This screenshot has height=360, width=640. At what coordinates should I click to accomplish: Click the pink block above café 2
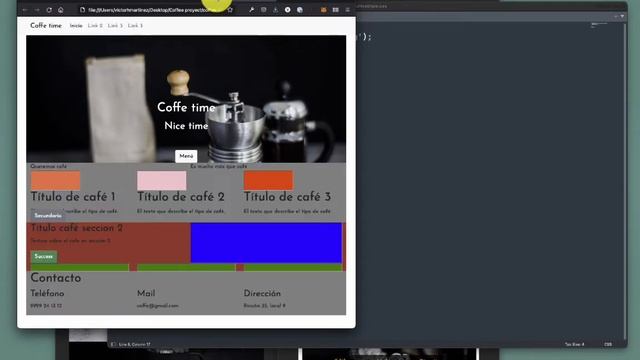point(162,180)
